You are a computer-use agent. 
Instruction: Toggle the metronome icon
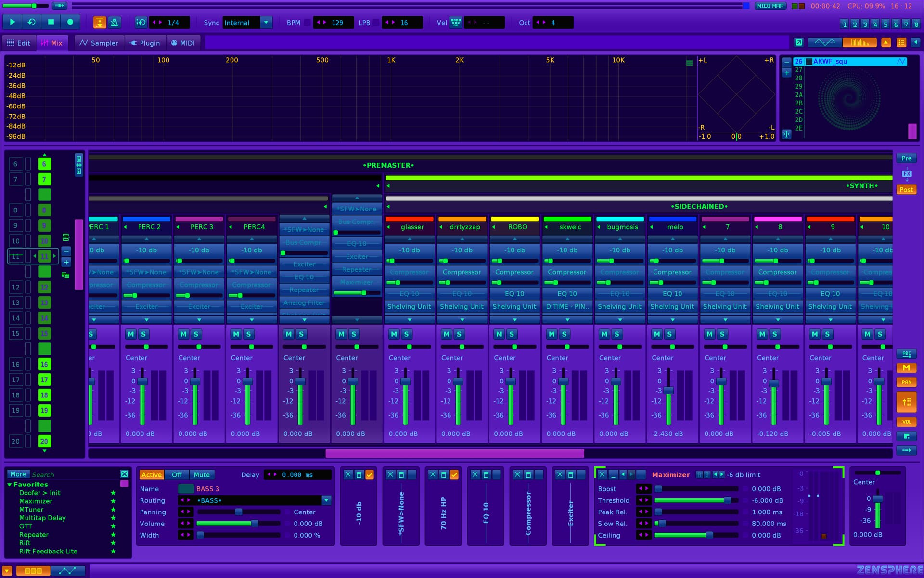tap(114, 22)
